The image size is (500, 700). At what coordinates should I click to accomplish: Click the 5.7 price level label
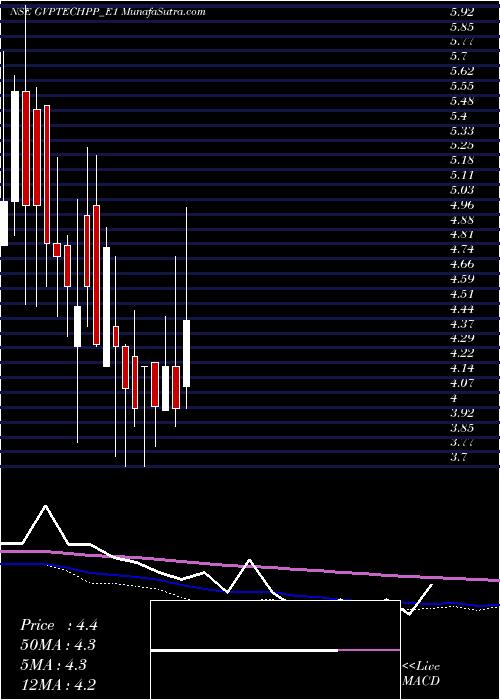point(458,56)
